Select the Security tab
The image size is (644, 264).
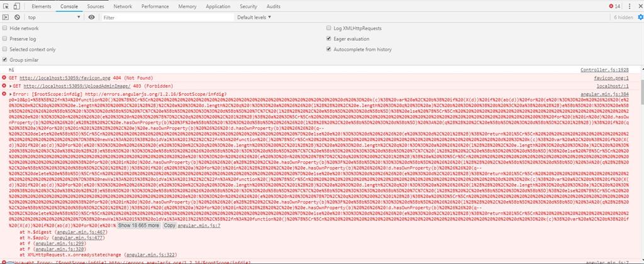pos(248,6)
